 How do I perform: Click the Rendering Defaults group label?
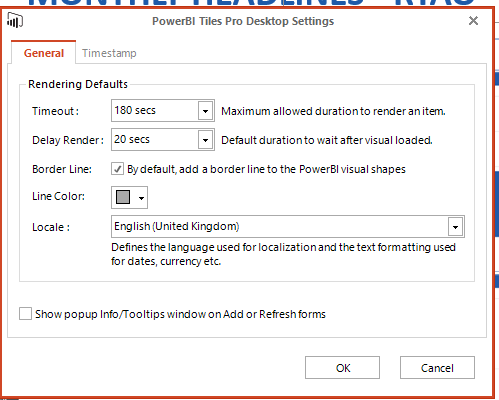(78, 84)
